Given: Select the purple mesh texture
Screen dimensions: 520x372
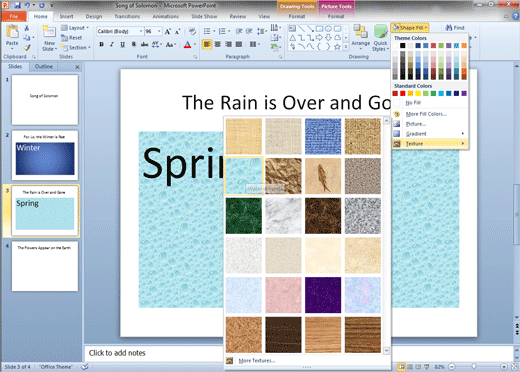Looking at the screenshot, I should 323,295.
